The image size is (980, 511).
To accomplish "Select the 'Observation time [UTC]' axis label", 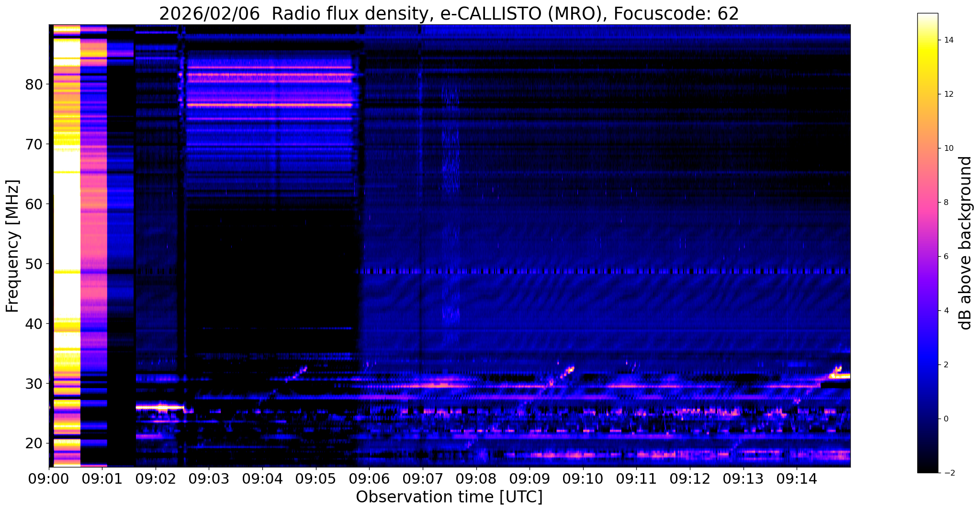I will (x=449, y=497).
